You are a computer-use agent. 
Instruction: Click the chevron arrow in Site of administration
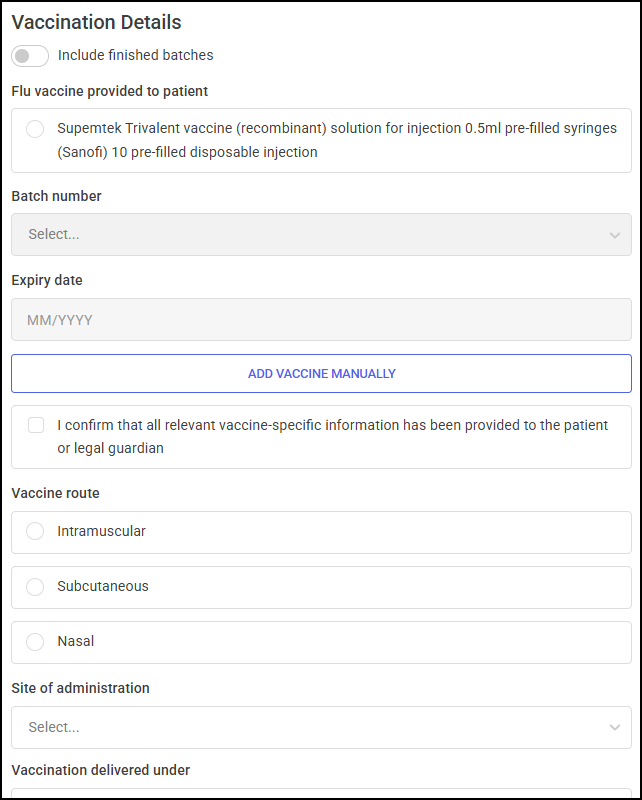[x=614, y=728]
